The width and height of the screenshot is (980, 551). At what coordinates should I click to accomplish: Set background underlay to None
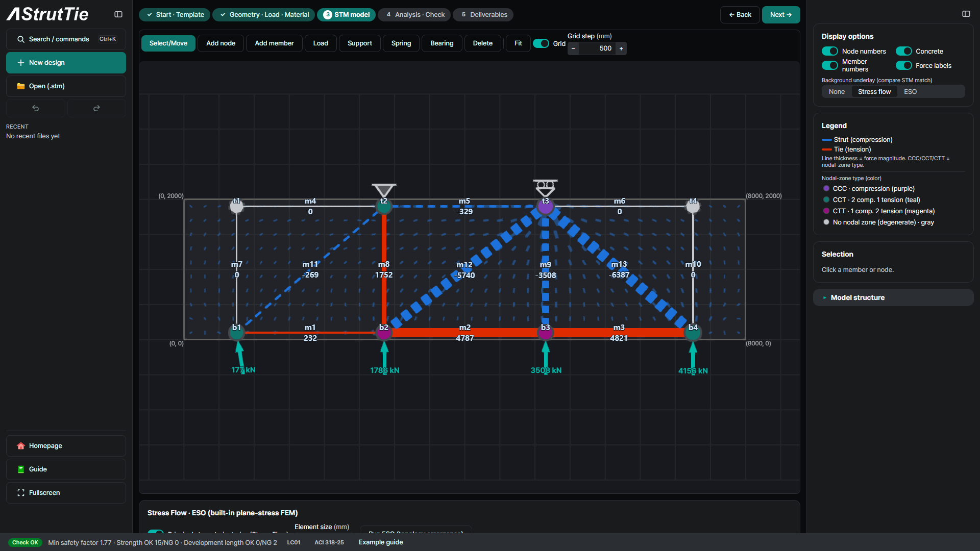[837, 92]
